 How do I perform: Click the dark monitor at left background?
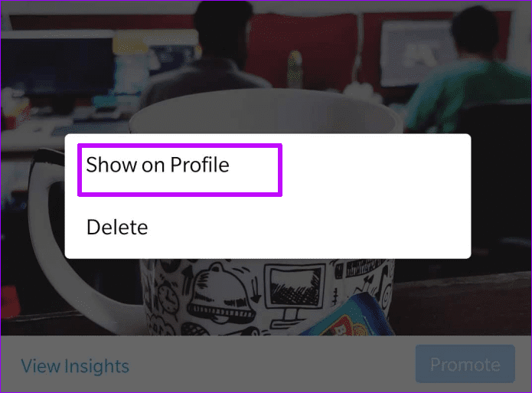(57, 64)
